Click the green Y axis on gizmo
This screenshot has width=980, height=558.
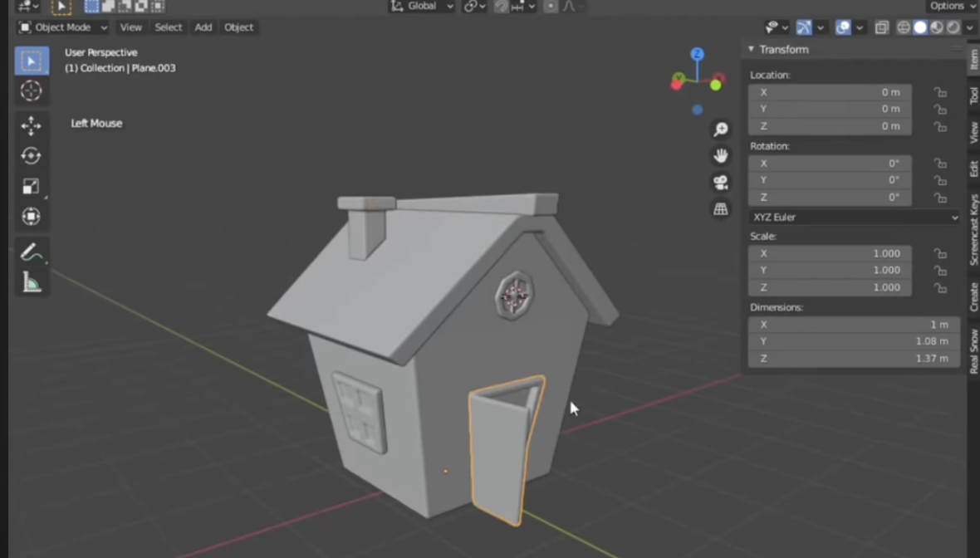coord(716,85)
